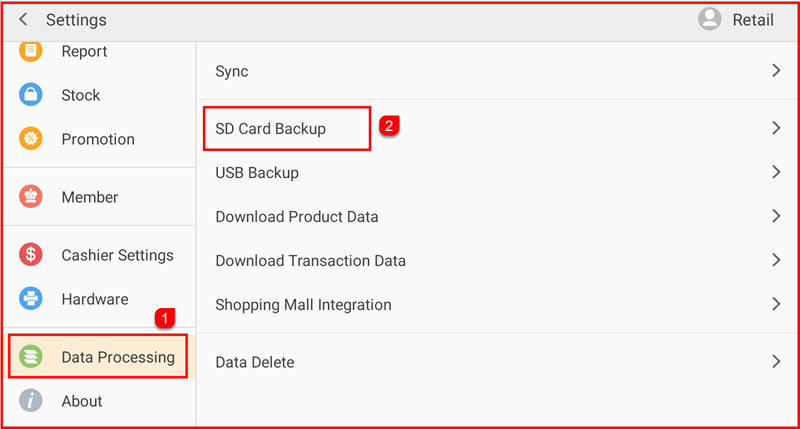Open Shopping Mall Integration settings

(x=303, y=304)
